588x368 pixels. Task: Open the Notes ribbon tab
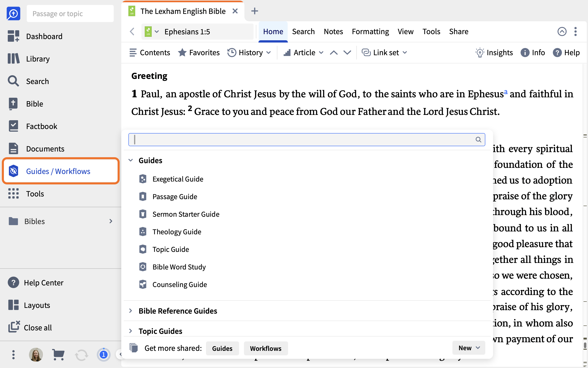[333, 31]
